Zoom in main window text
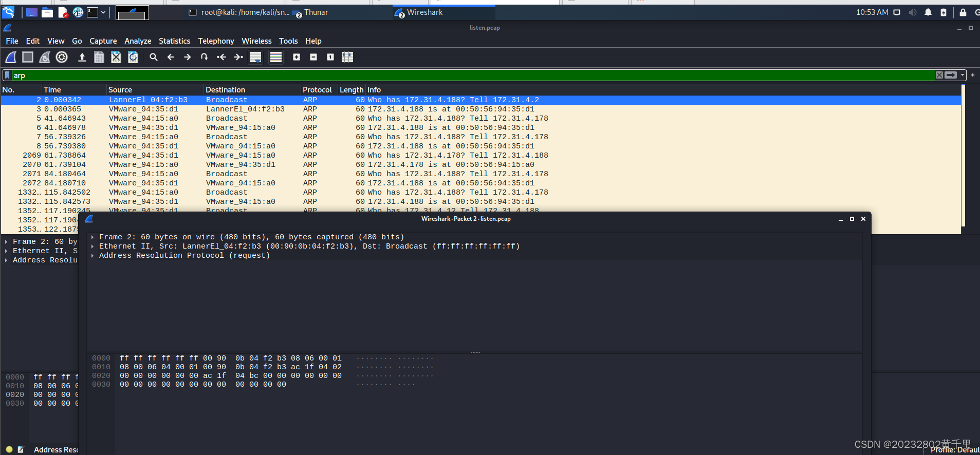 297,57
